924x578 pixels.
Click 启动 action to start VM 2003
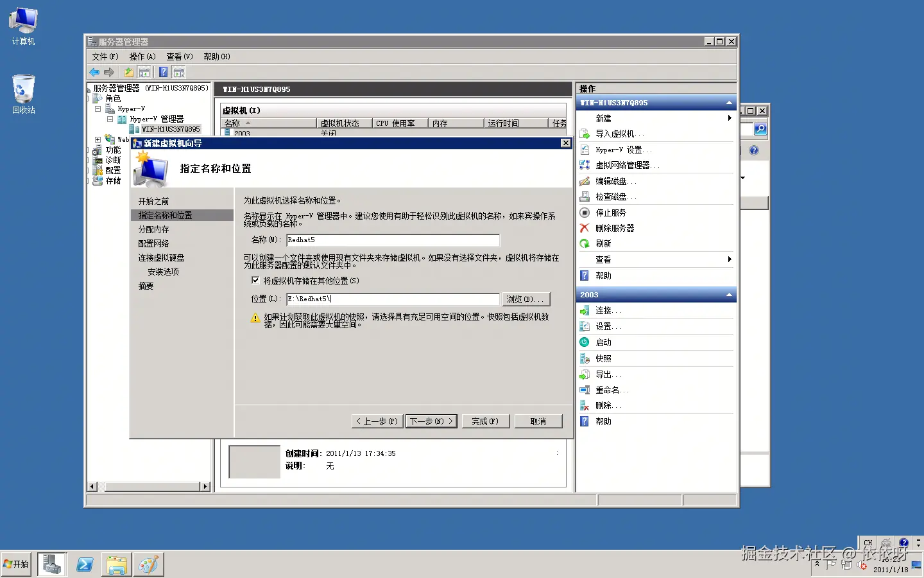pyautogui.click(x=603, y=342)
